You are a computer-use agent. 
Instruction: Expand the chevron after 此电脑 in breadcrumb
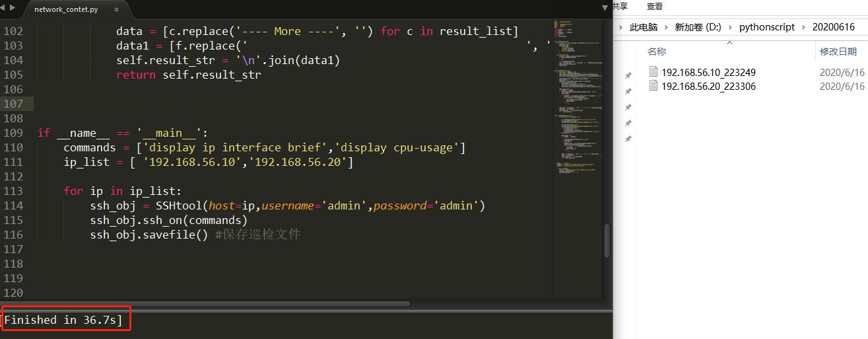665,28
